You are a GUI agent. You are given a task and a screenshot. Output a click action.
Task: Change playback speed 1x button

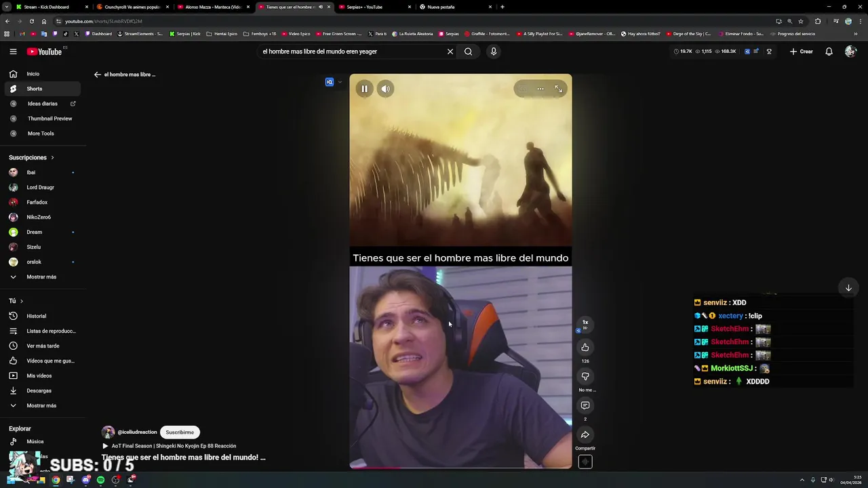585,324
